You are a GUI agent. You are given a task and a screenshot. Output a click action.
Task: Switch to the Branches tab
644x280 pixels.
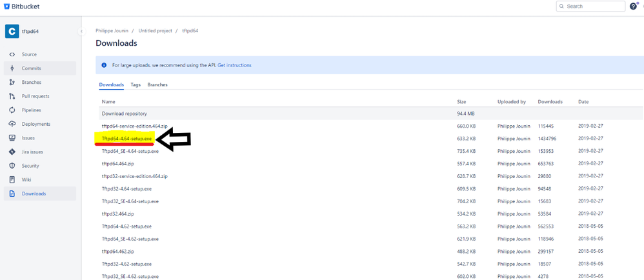[157, 85]
